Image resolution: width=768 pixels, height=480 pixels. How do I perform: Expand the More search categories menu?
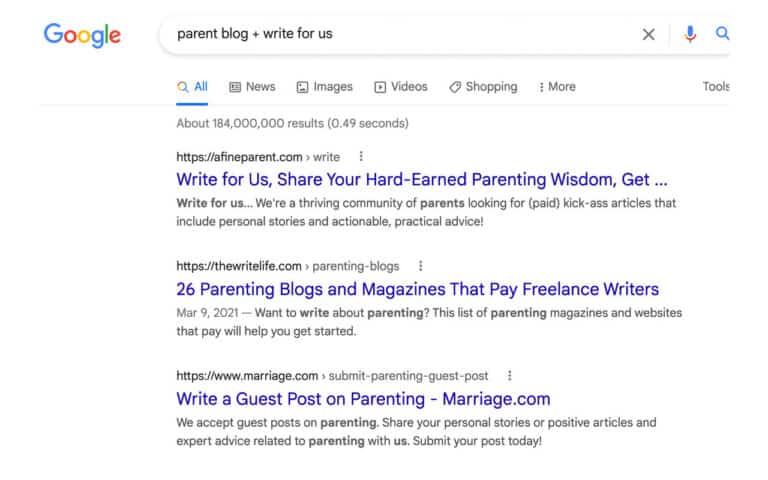tap(557, 87)
